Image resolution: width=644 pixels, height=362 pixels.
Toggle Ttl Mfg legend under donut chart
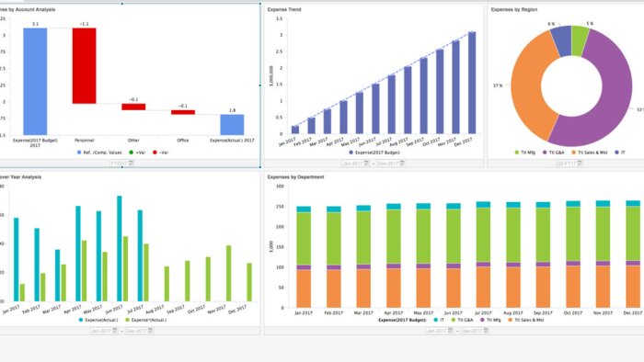click(x=525, y=153)
